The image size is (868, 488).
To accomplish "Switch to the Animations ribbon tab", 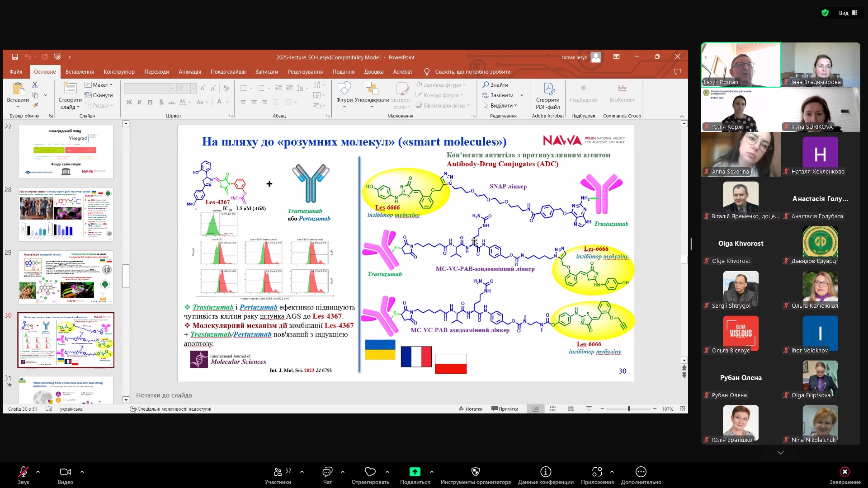I will 189,72.
